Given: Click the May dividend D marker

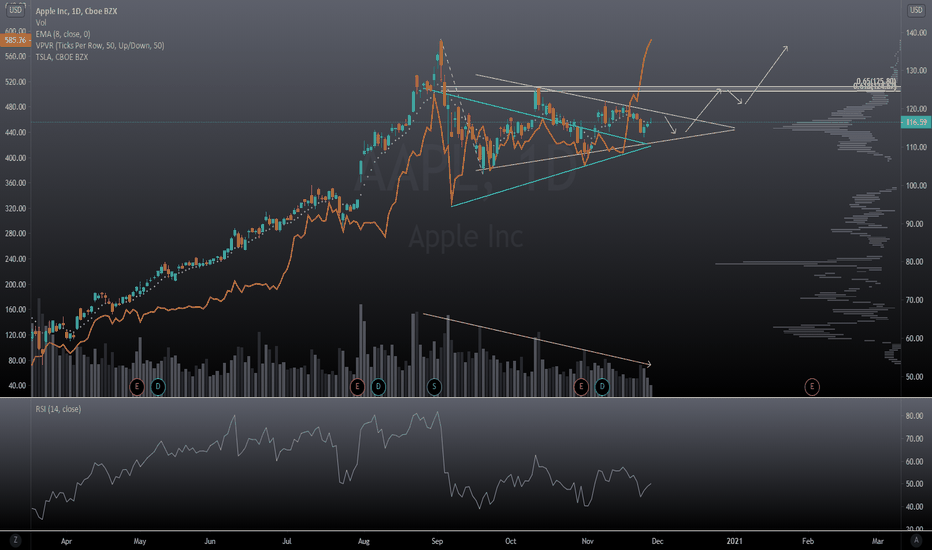Looking at the screenshot, I should (x=158, y=386).
